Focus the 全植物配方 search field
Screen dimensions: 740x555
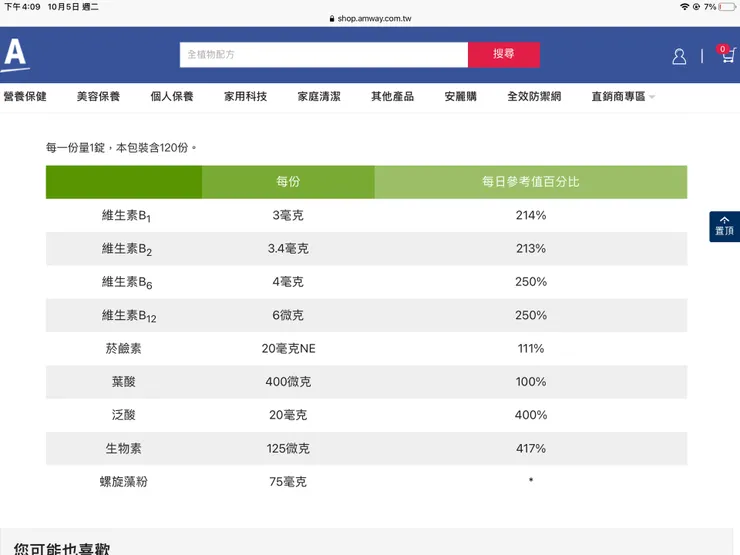pos(324,54)
